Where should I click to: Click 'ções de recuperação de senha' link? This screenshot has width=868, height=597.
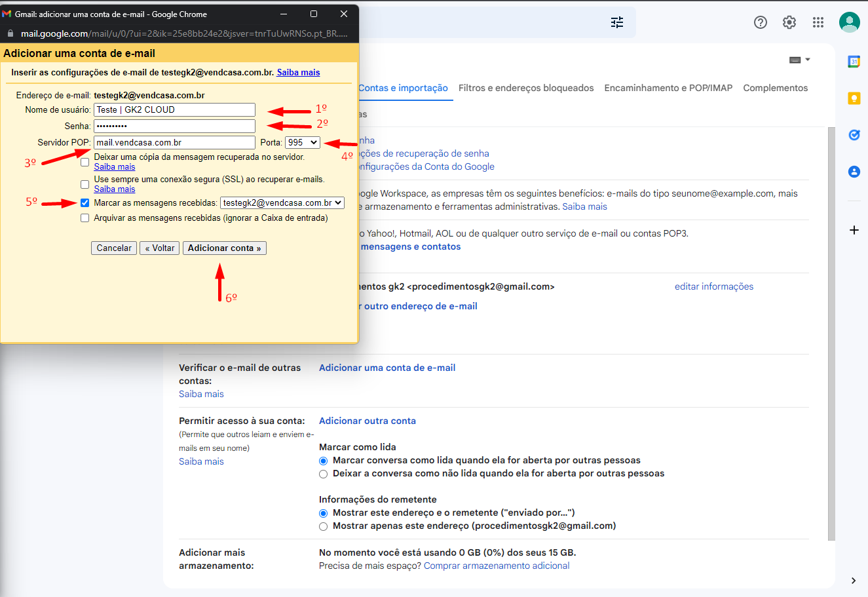pyautogui.click(x=424, y=153)
